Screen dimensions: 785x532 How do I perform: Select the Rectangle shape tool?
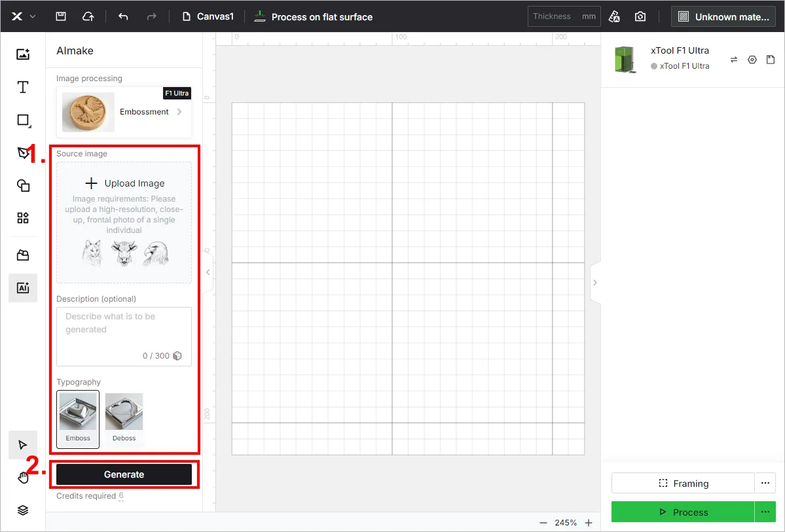[23, 120]
